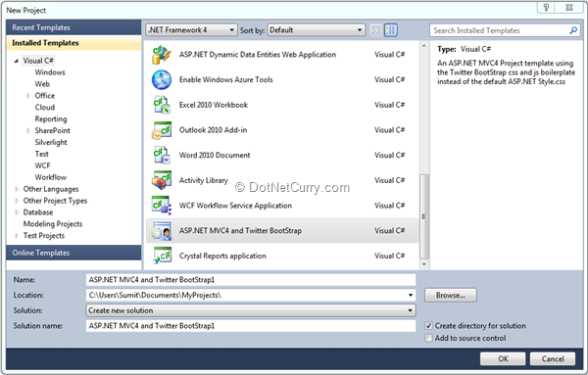Click the Excel 2010 Workbook template icon
Screen dimensions: 588x375
point(162,105)
